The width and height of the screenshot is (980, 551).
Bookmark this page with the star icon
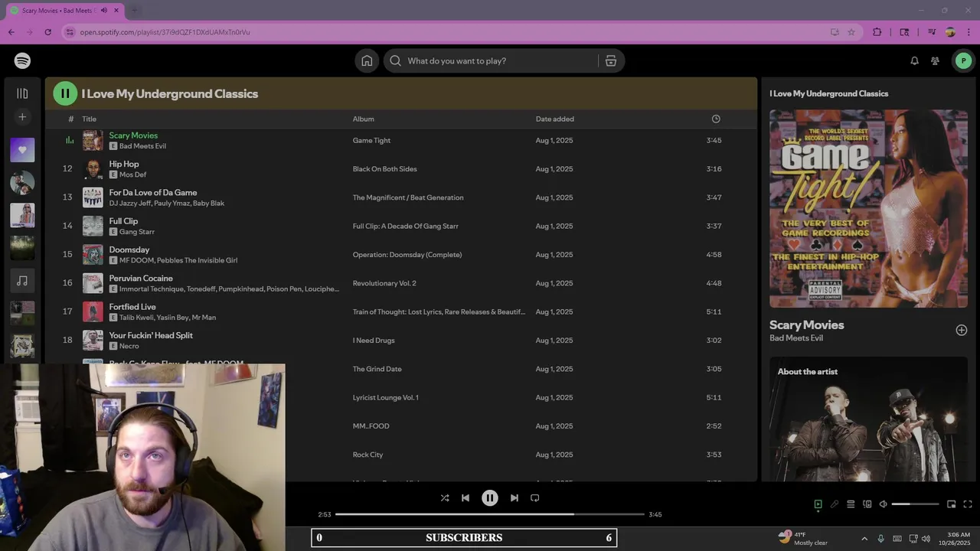coord(851,32)
